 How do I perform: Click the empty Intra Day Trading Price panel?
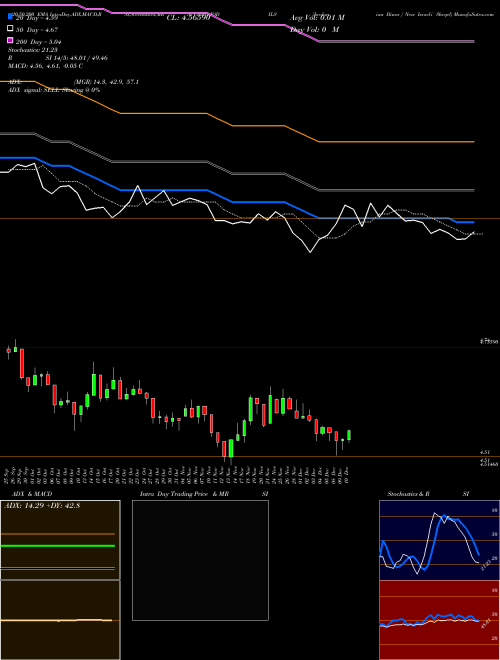pos(200,560)
